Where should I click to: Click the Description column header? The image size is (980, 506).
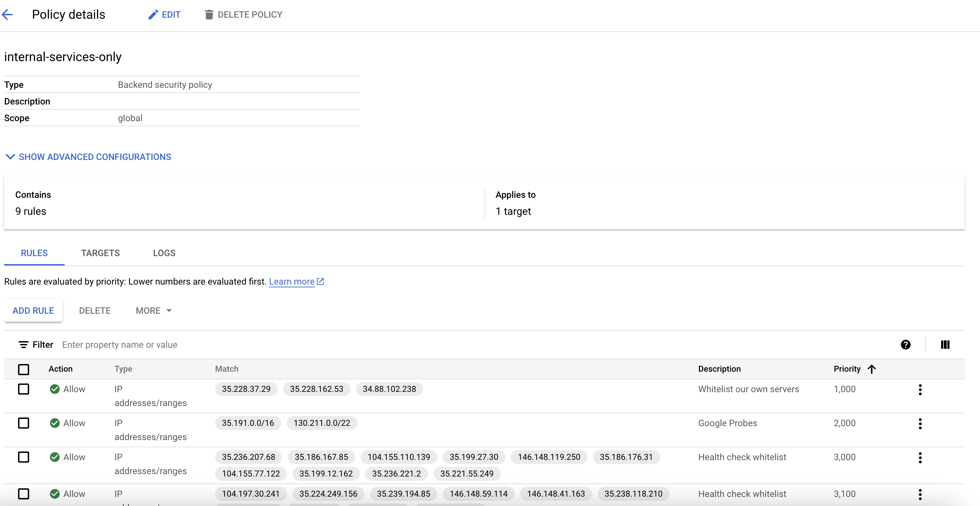719,369
